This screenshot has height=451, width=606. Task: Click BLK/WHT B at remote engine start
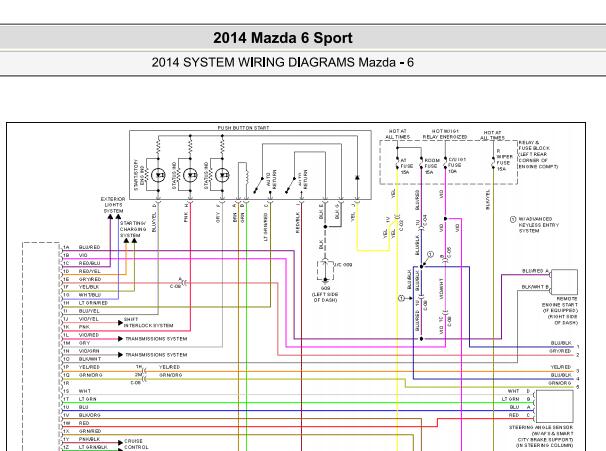click(535, 287)
